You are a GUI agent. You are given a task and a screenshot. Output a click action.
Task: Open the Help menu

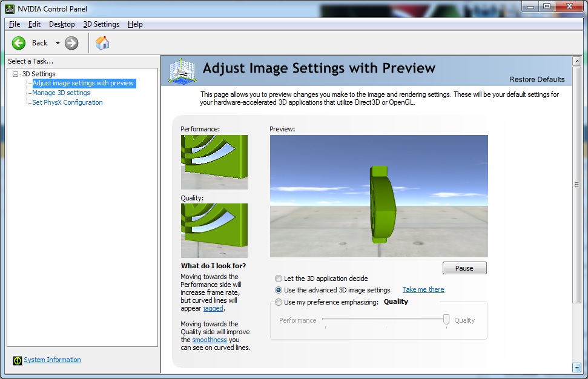pyautogui.click(x=135, y=24)
